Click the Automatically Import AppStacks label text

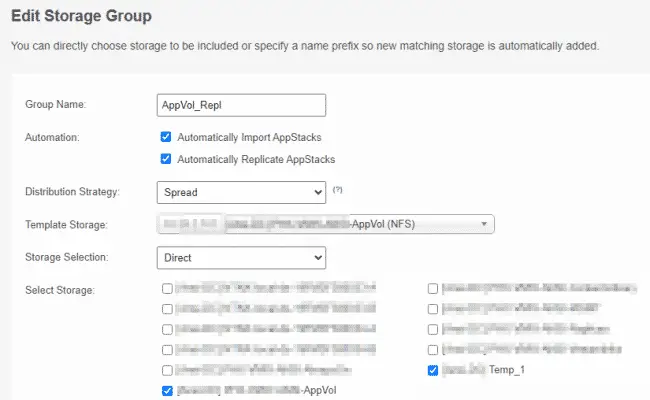tap(249, 137)
